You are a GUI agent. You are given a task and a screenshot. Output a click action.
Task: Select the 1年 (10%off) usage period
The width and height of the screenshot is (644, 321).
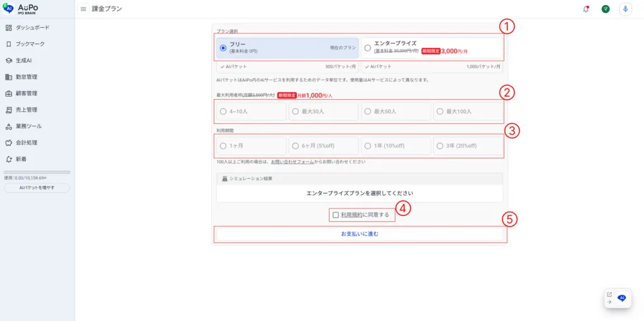396,146
